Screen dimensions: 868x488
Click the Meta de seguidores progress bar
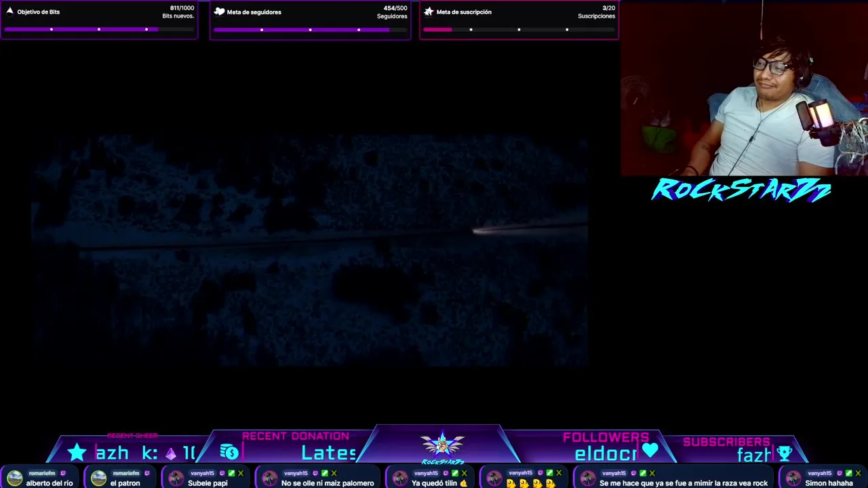pyautogui.click(x=310, y=29)
